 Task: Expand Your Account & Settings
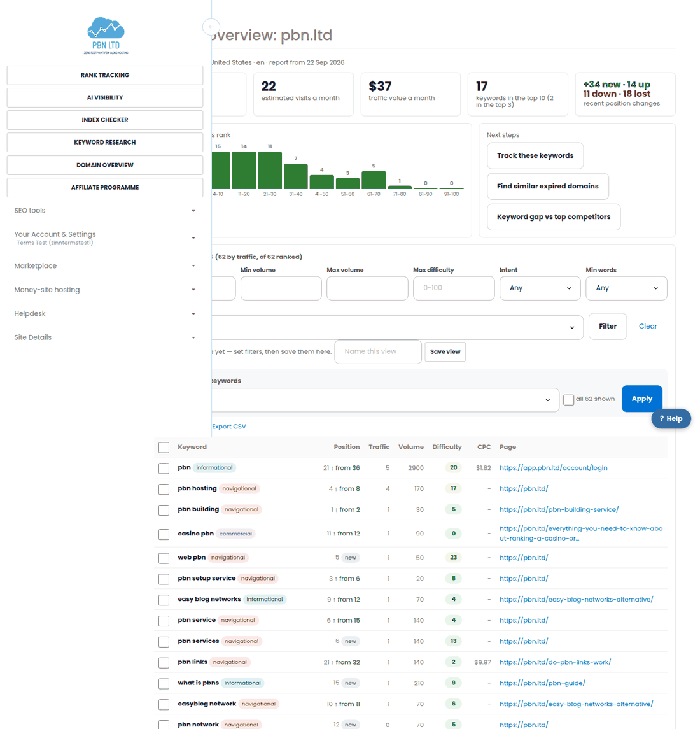(105, 238)
